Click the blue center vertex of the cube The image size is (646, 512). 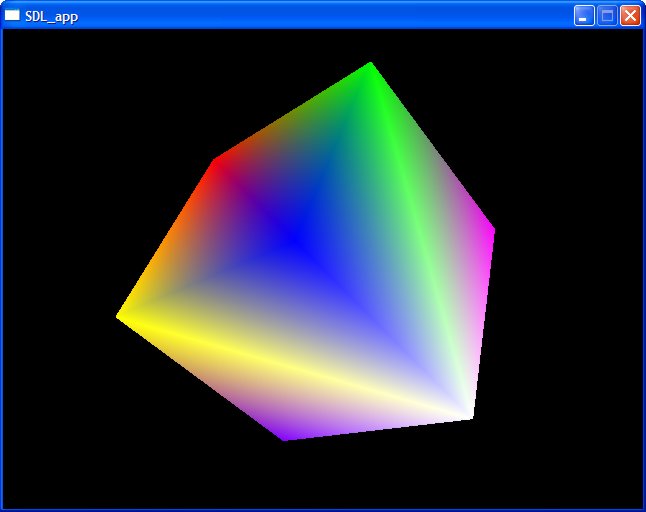tap(292, 237)
